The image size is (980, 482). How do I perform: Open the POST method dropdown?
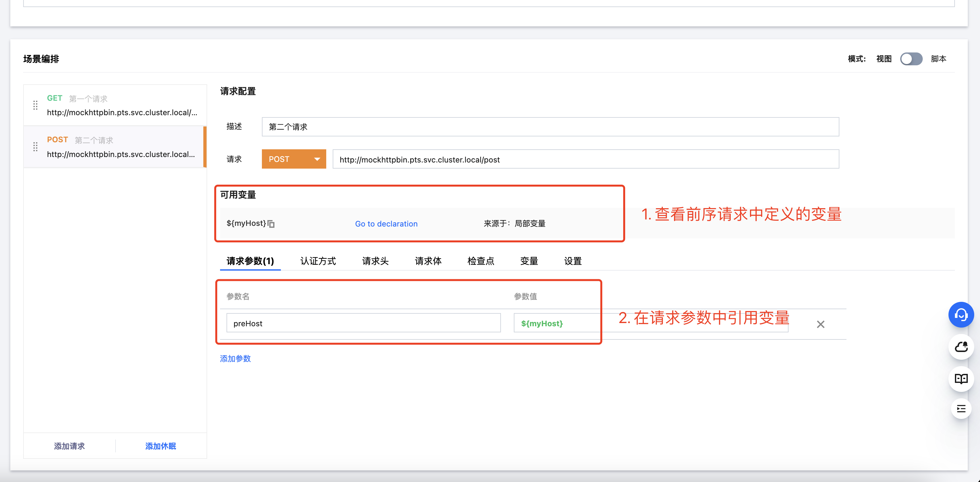click(293, 159)
